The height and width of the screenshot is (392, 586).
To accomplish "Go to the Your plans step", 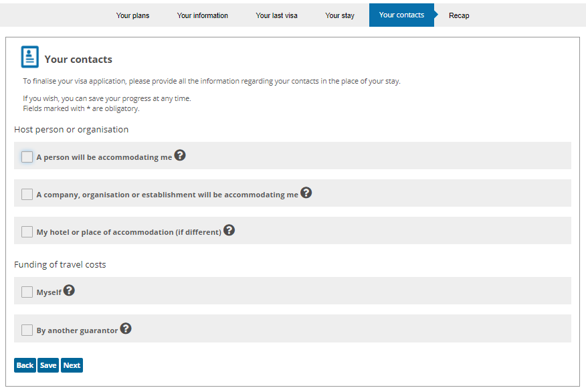I will click(132, 15).
